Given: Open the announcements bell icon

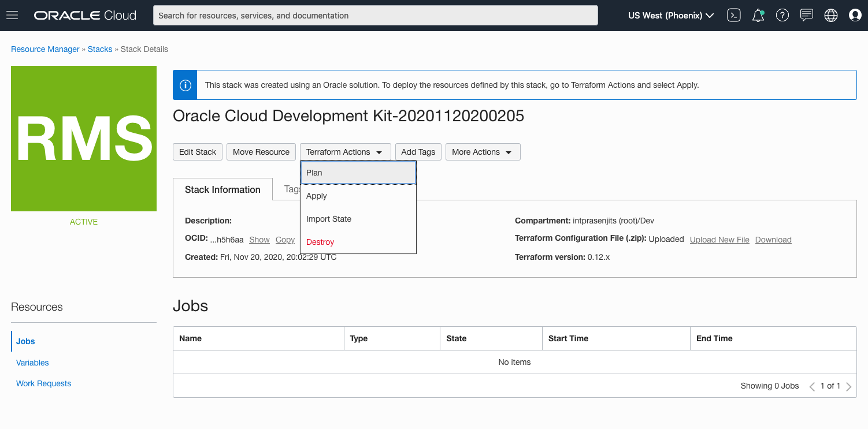Looking at the screenshot, I should [x=758, y=16].
